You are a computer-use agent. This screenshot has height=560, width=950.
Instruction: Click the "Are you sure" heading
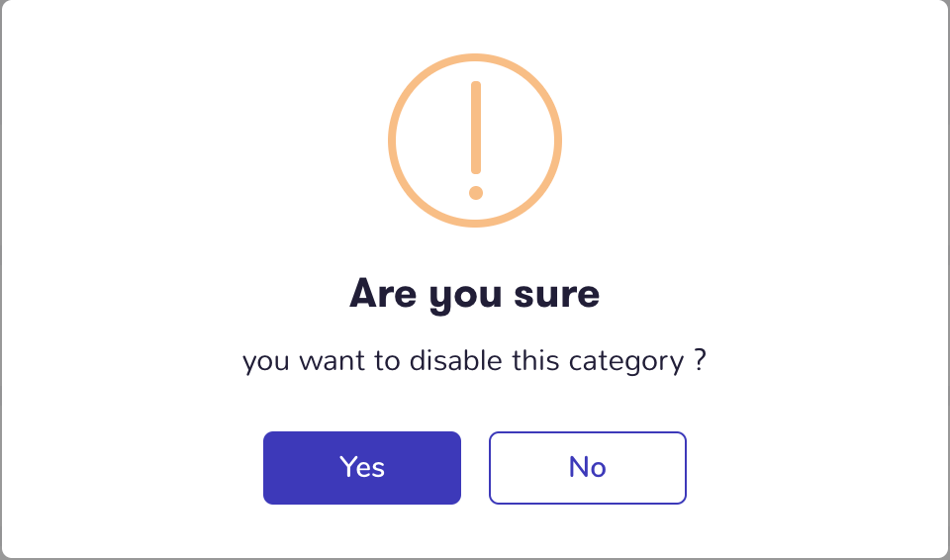click(x=474, y=295)
